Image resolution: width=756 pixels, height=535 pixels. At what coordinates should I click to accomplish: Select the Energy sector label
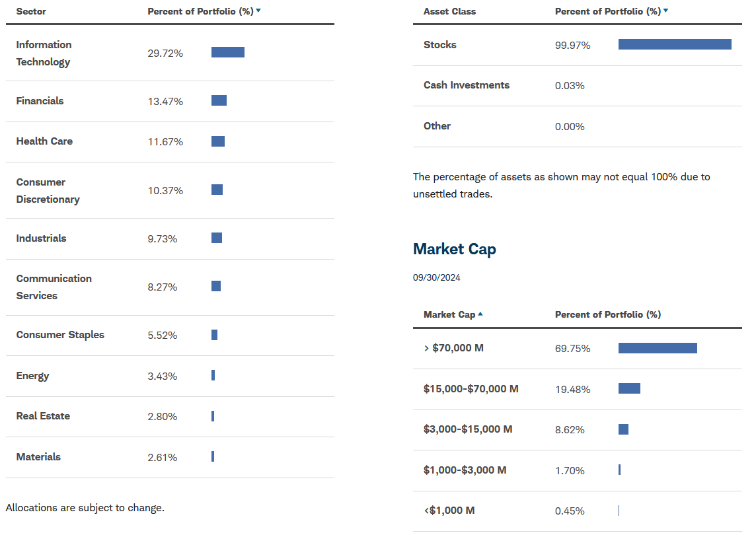coord(32,375)
